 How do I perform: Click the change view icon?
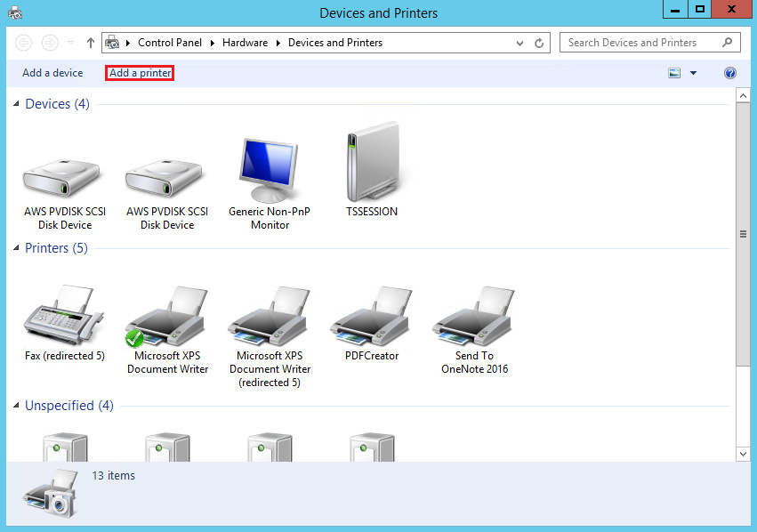(674, 73)
